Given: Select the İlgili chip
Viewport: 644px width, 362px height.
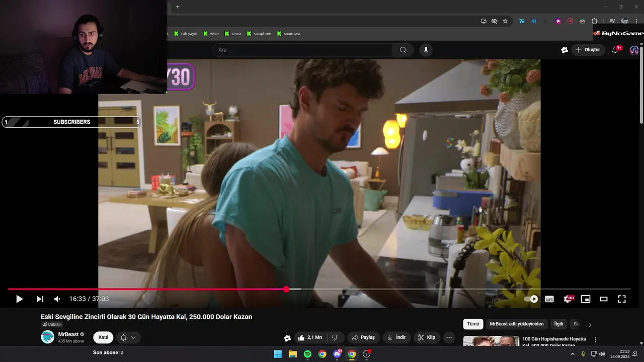Looking at the screenshot, I should coord(558,324).
